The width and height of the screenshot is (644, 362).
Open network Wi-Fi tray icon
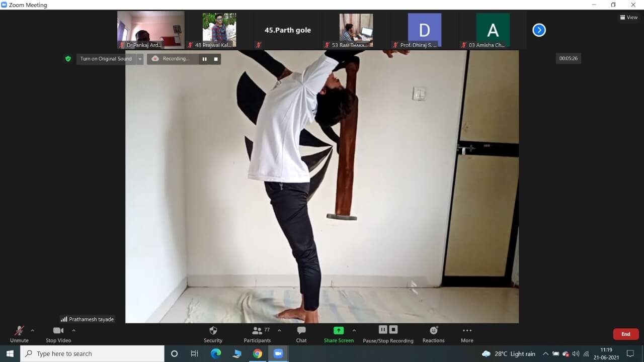tap(586, 353)
